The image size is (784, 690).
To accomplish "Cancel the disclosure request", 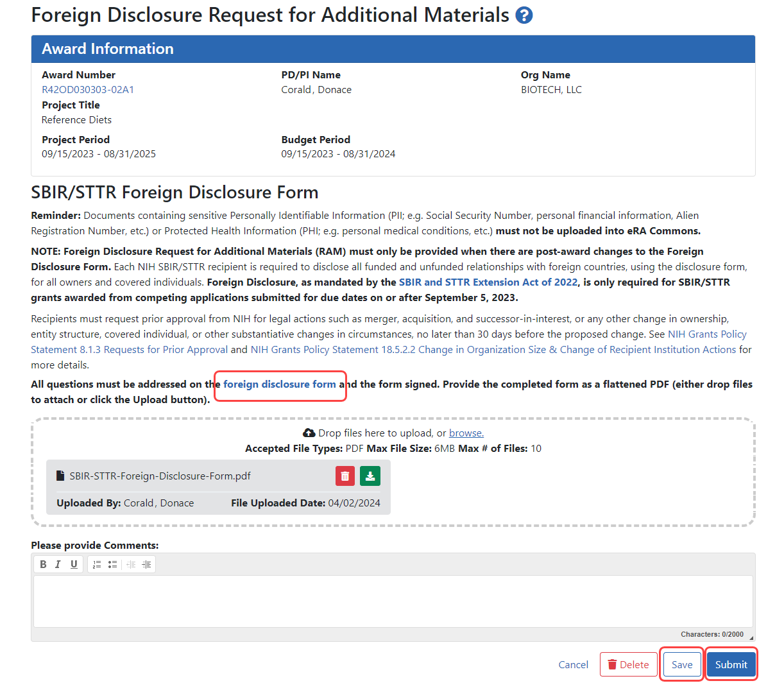I will click(573, 665).
